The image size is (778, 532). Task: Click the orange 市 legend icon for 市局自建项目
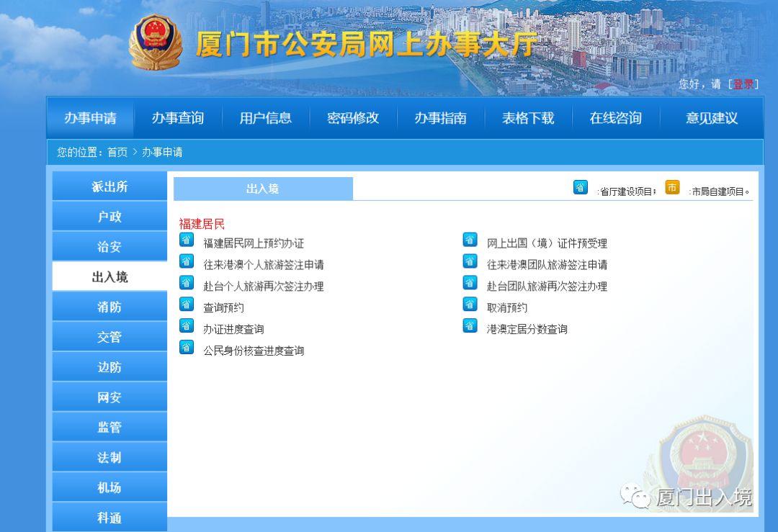672,187
